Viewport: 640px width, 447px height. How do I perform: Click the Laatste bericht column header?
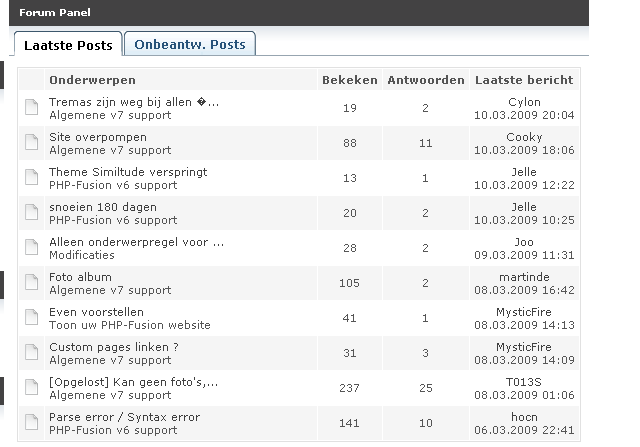click(524, 80)
